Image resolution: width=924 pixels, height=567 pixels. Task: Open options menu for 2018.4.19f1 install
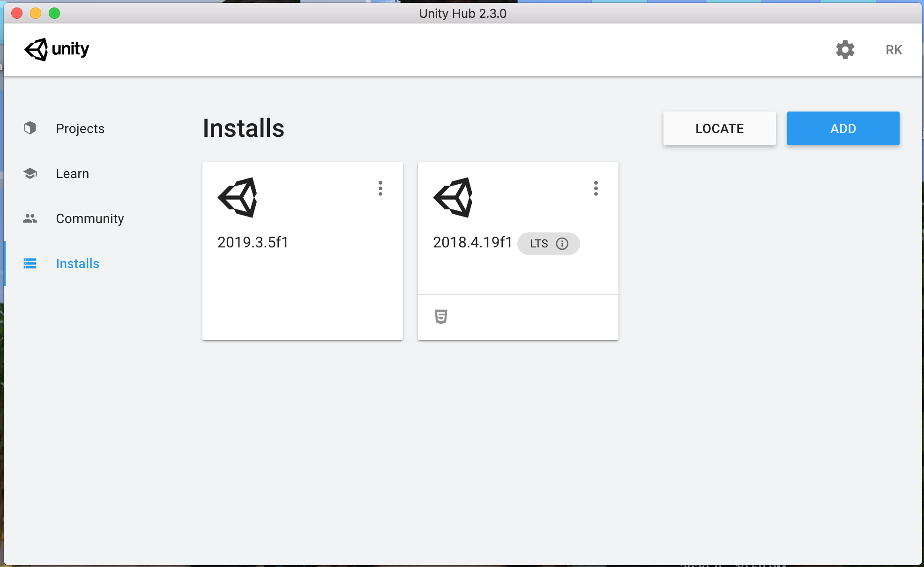596,188
